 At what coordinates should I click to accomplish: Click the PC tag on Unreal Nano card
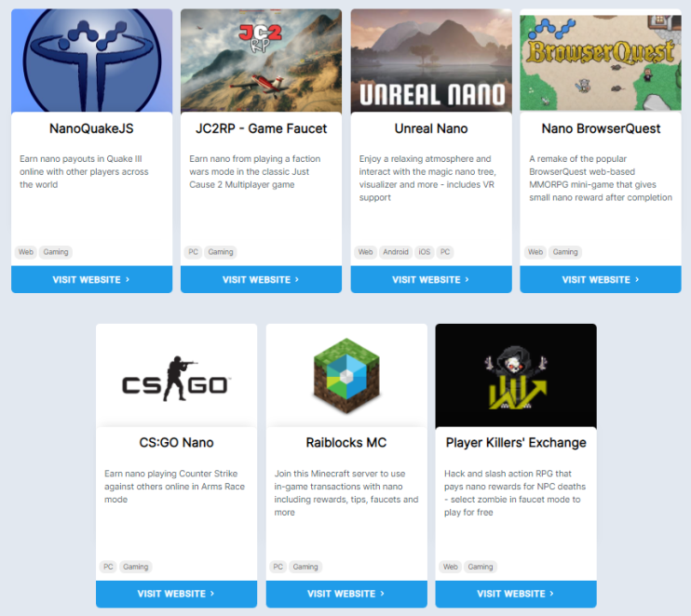coord(445,252)
